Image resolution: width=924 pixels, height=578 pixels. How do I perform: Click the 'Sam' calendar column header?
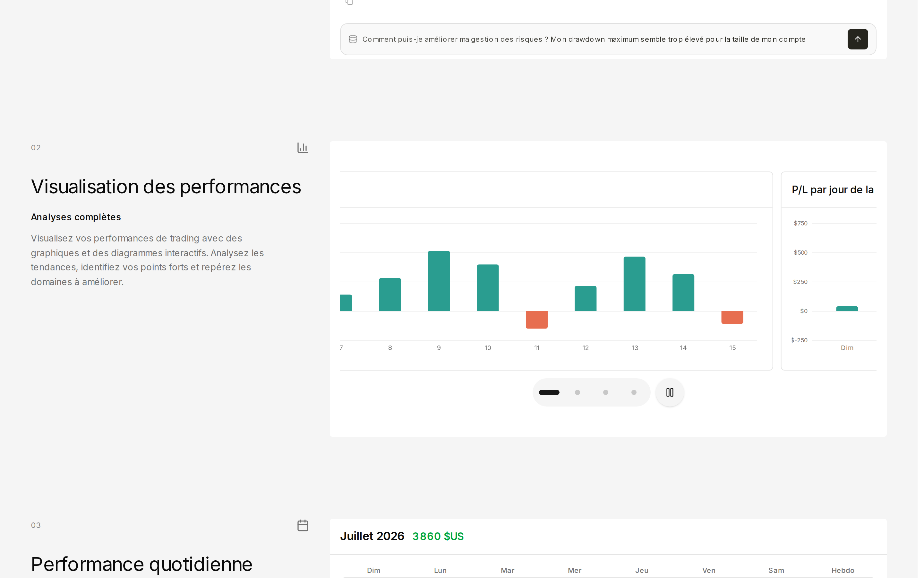[776, 570]
